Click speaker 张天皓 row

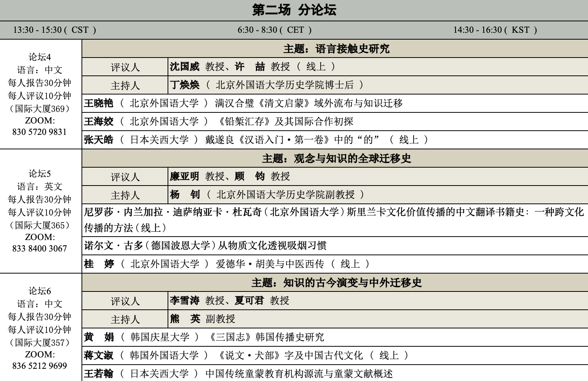tap(255, 140)
